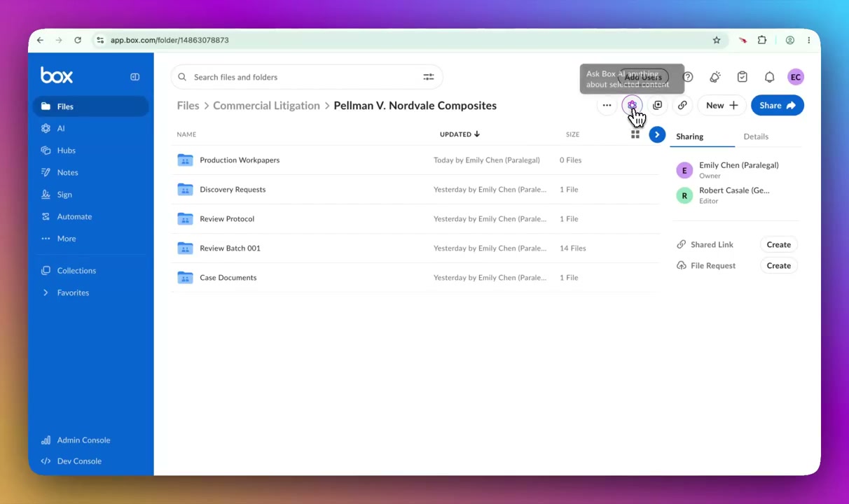Click the '14 Files' size cell
This screenshot has width=849, height=504.
click(x=572, y=248)
